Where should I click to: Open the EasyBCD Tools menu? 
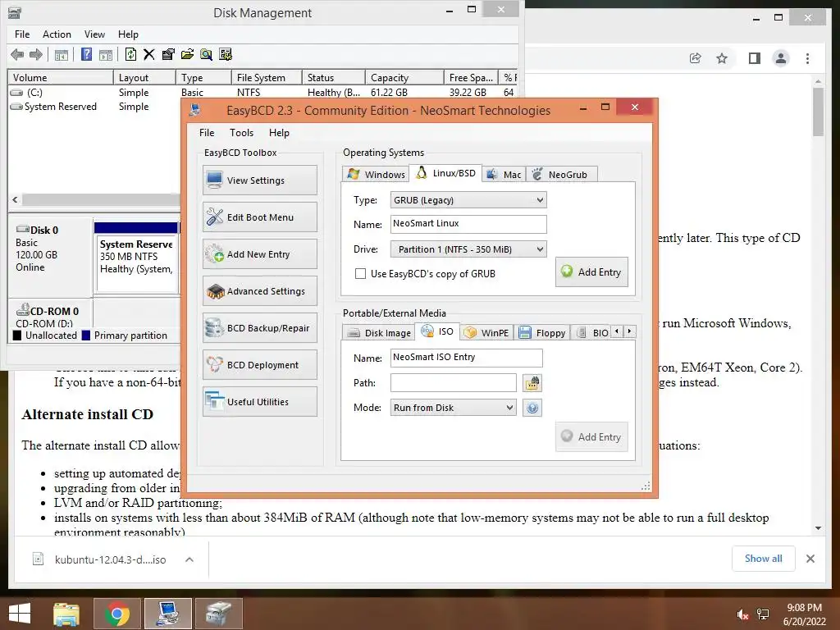pyautogui.click(x=242, y=133)
